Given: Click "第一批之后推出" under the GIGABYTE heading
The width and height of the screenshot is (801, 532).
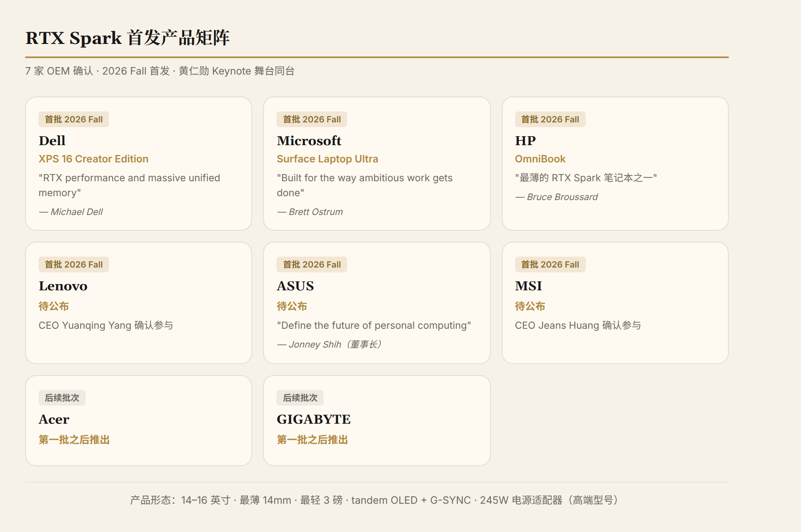Looking at the screenshot, I should pos(312,439).
